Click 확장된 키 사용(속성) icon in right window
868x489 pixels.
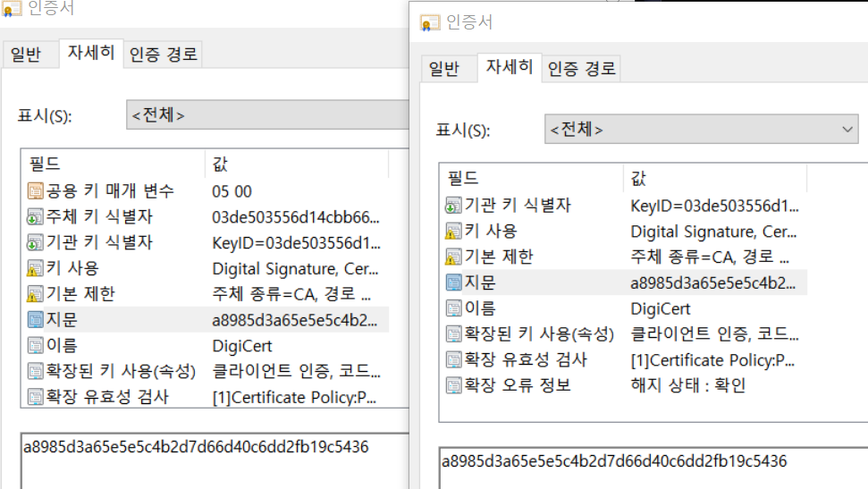point(453,334)
